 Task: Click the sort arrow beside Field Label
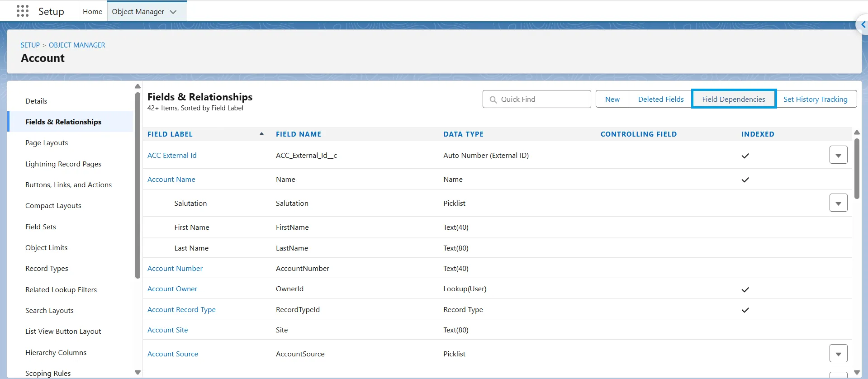tap(261, 134)
